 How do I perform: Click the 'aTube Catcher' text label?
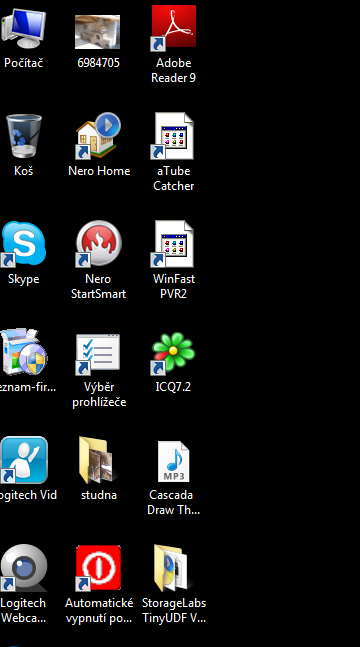(173, 178)
